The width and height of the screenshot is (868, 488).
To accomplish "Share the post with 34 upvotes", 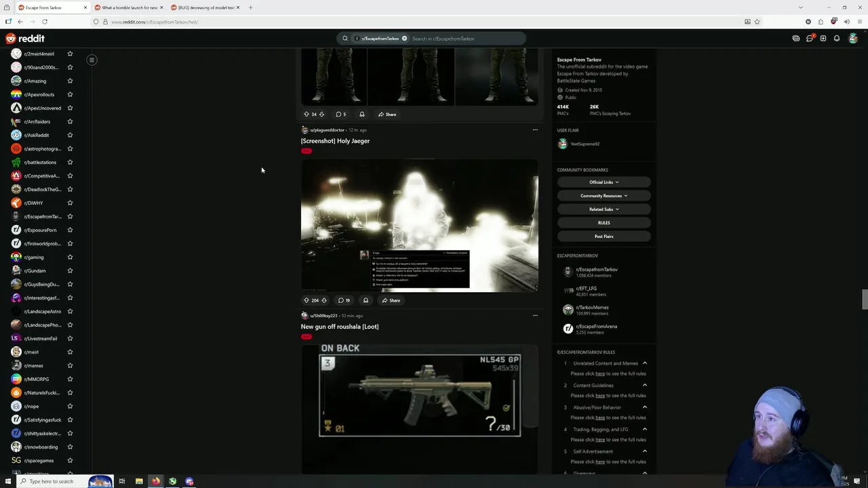I will coord(387,115).
